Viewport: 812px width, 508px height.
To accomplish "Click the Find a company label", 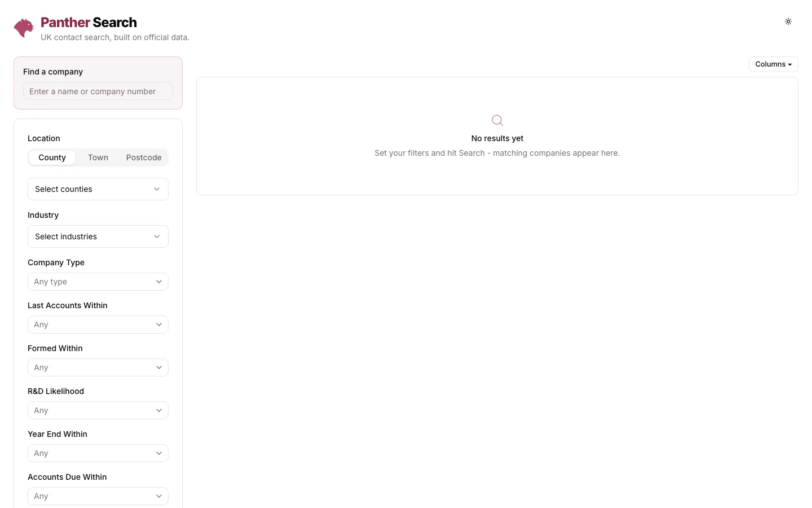I will pyautogui.click(x=53, y=72).
